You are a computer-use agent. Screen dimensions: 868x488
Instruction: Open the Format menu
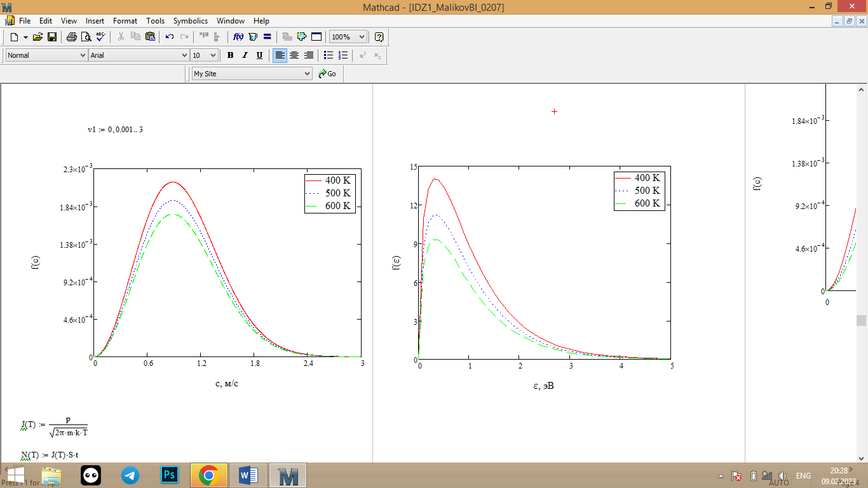pos(125,21)
